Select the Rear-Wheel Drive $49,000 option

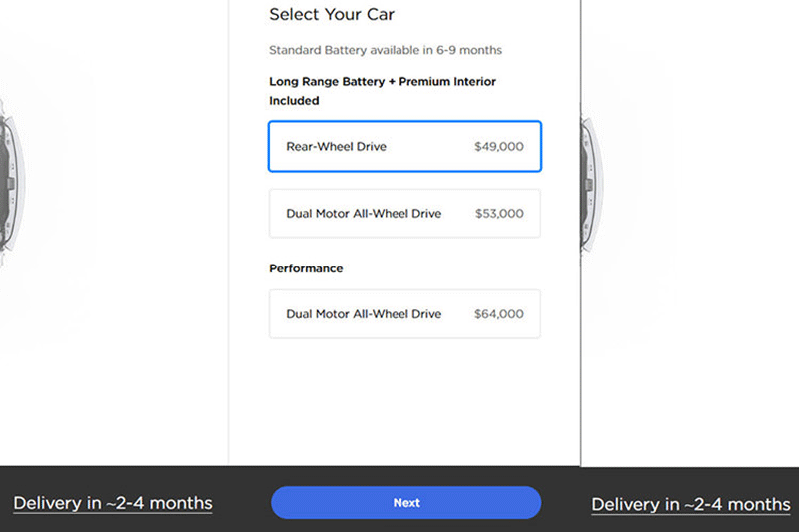(404, 147)
